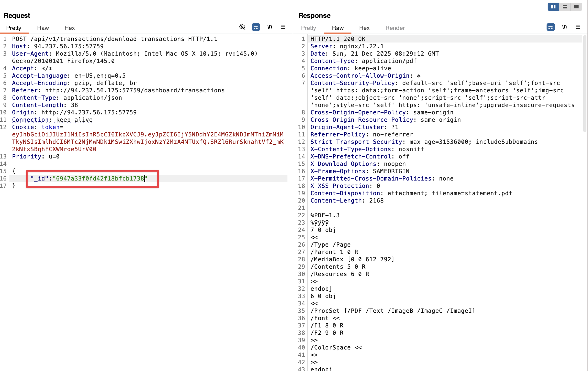Open the Response editor options menu
The height and width of the screenshot is (371, 588).
pos(578,26)
